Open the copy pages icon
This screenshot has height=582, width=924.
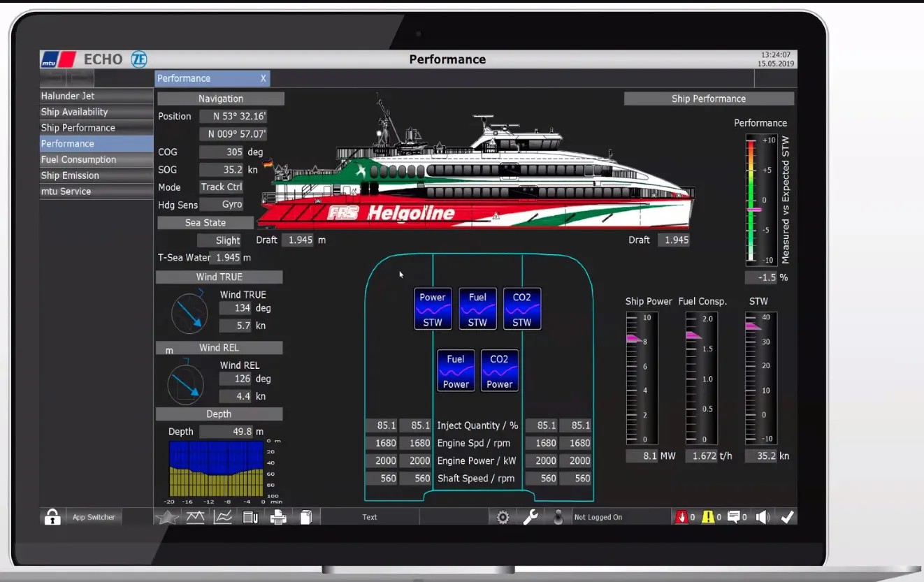(x=305, y=517)
